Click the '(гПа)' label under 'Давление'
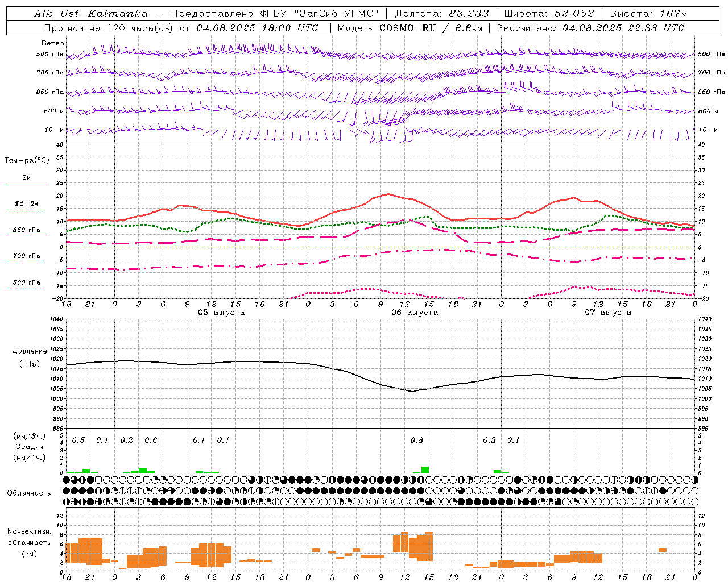The image size is (728, 582). (30, 364)
